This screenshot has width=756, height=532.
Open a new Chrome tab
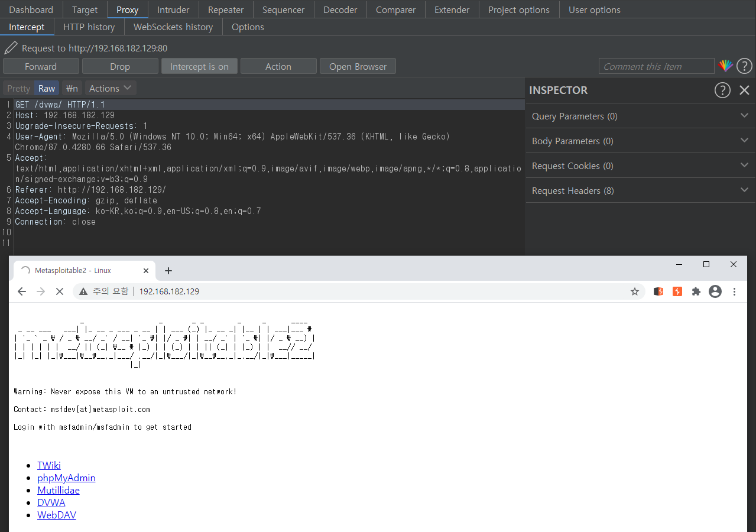pyautogui.click(x=168, y=271)
